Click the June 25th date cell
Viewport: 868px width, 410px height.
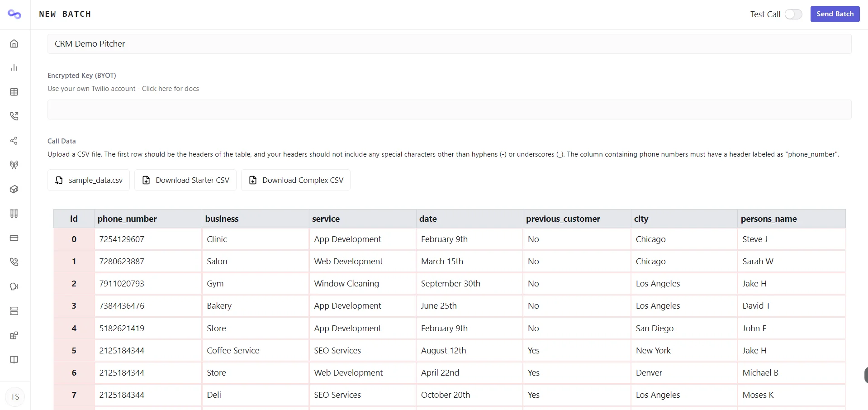470,306
